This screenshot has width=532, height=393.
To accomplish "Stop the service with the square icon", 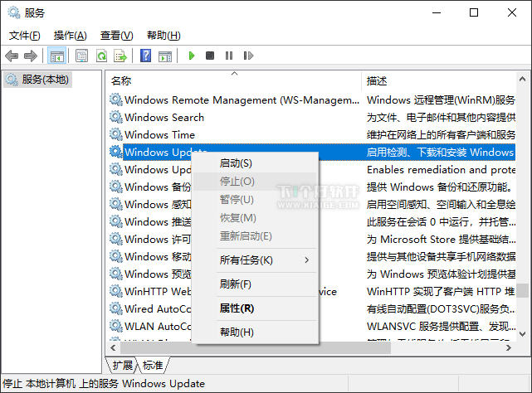I will 210,56.
